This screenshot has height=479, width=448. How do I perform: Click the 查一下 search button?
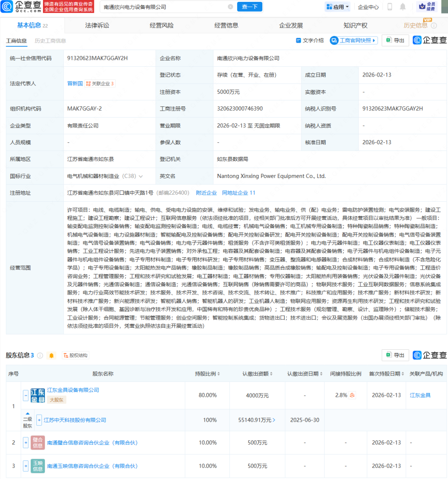249,7
